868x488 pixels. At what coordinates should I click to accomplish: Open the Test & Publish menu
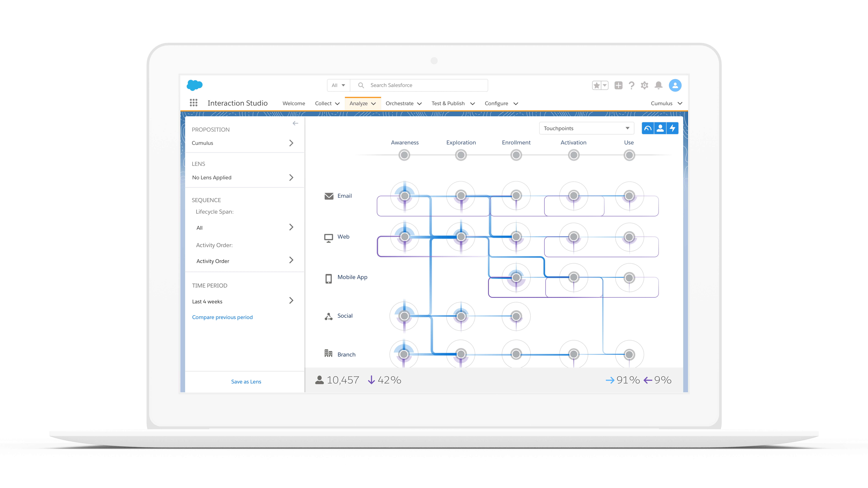click(x=453, y=103)
